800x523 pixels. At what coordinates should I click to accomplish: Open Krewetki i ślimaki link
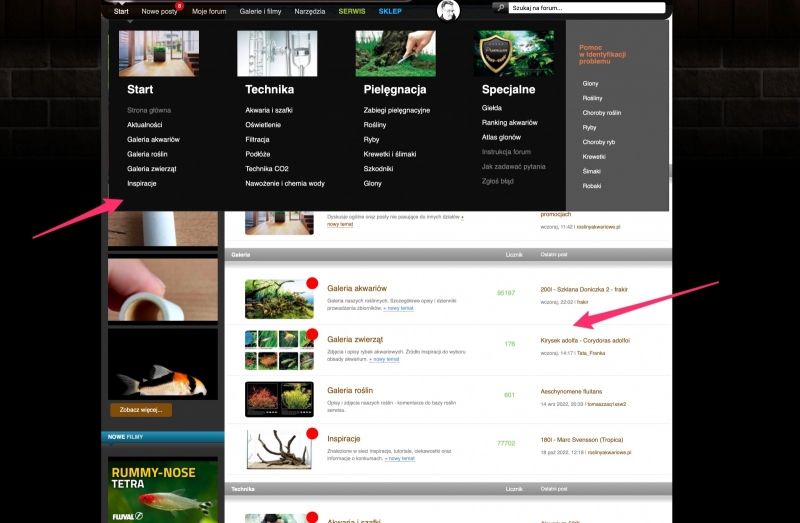390,154
